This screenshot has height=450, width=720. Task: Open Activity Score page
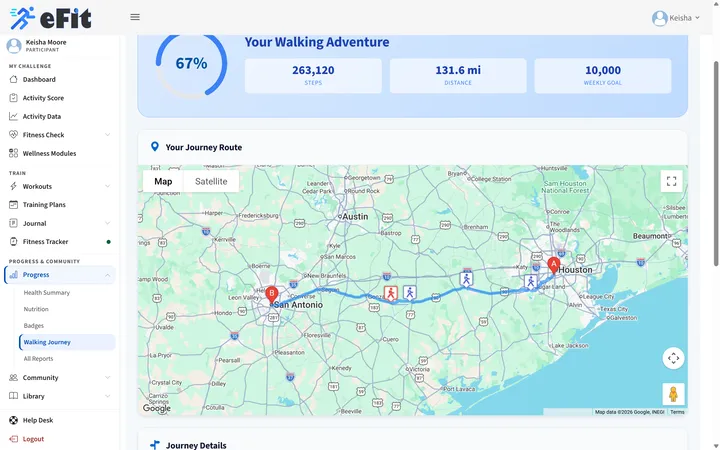43,98
